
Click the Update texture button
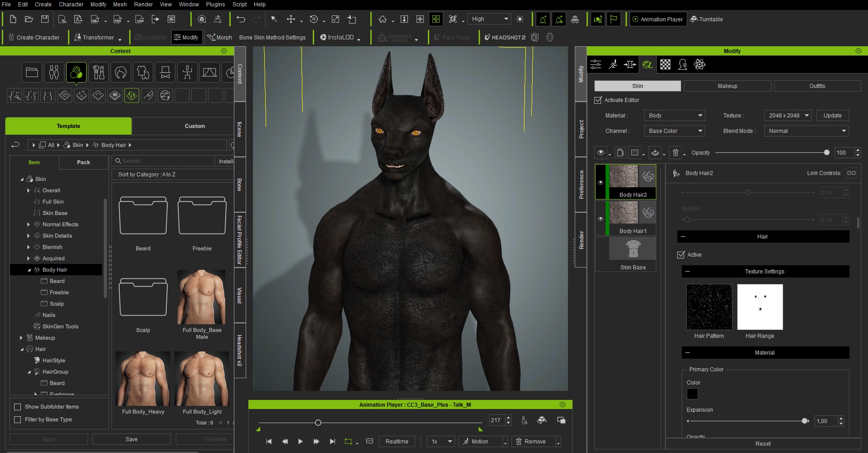(832, 116)
